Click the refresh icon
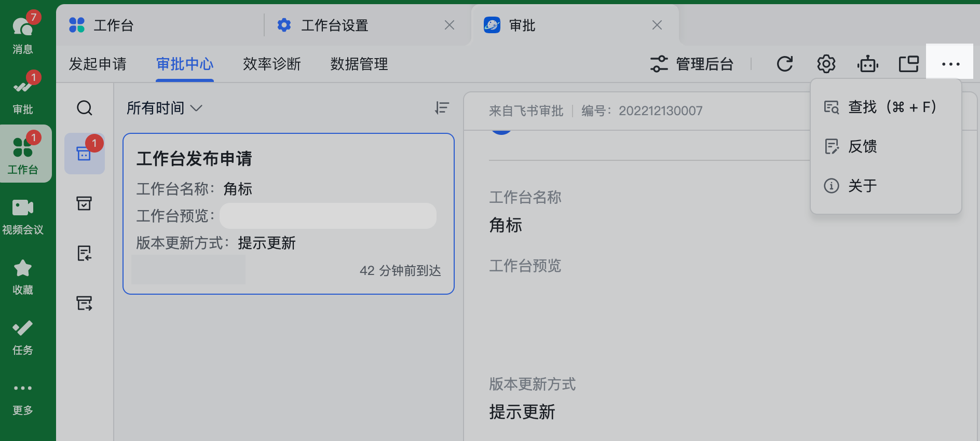 (784, 64)
